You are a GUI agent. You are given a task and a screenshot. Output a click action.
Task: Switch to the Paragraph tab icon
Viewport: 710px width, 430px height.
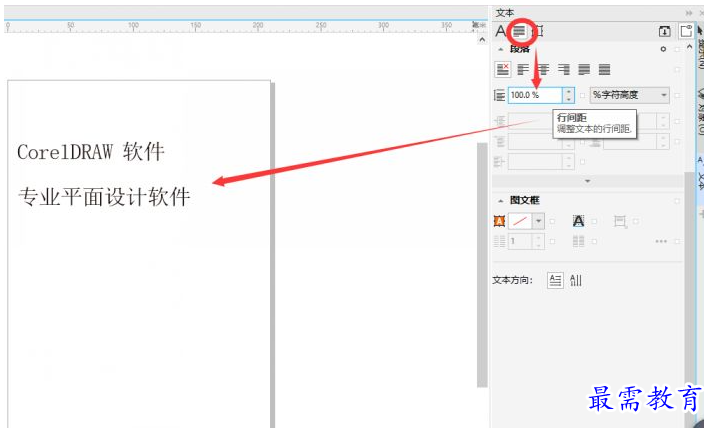519,31
